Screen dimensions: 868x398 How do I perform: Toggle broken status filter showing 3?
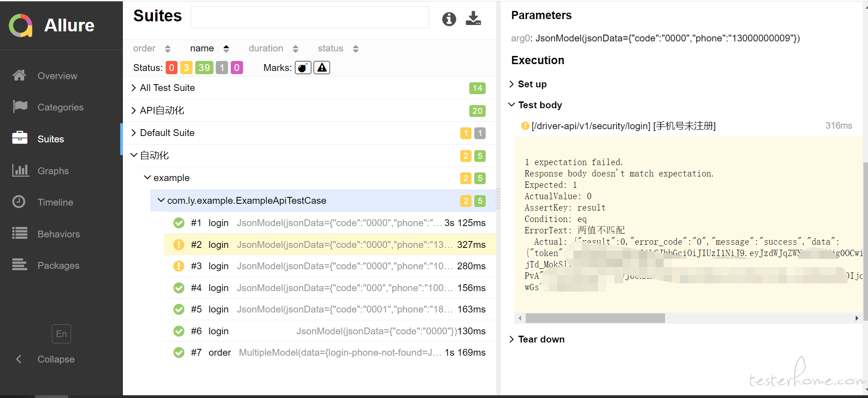coord(186,67)
